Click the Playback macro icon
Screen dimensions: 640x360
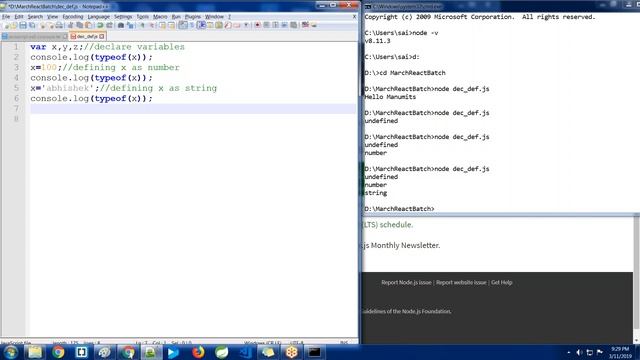click(275, 25)
